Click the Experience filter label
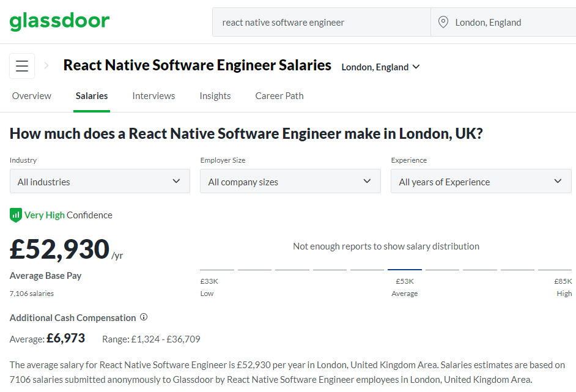This screenshot has height=392, width=576. 409,160
